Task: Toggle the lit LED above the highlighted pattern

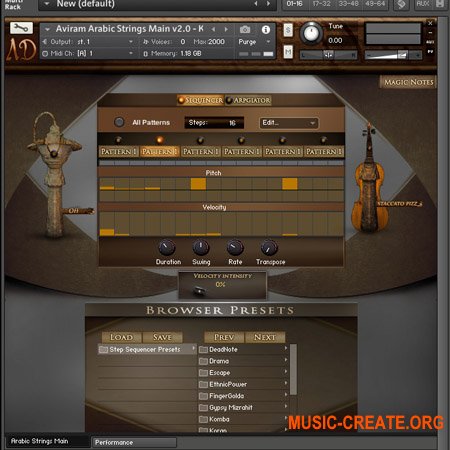Action: coord(160,140)
